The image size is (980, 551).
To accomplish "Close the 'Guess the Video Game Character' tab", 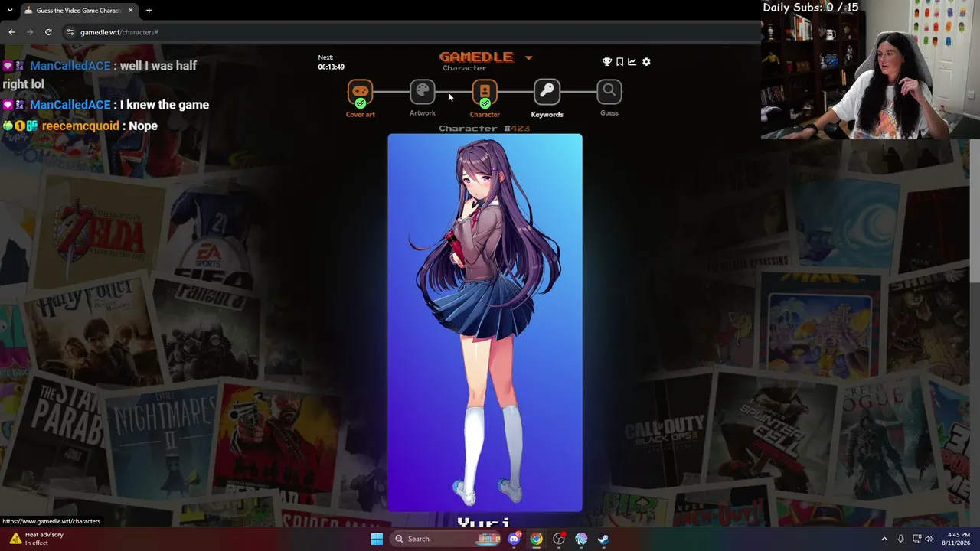I will 131,11.
